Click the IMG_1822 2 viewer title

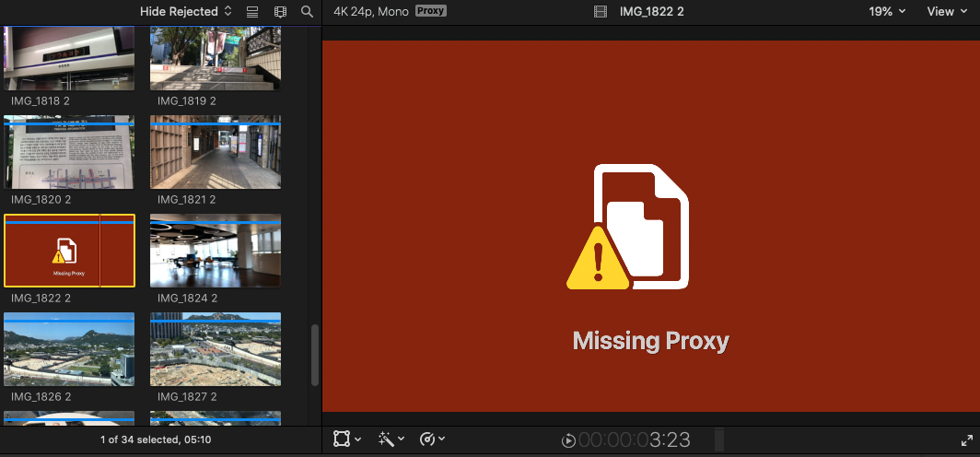click(652, 11)
